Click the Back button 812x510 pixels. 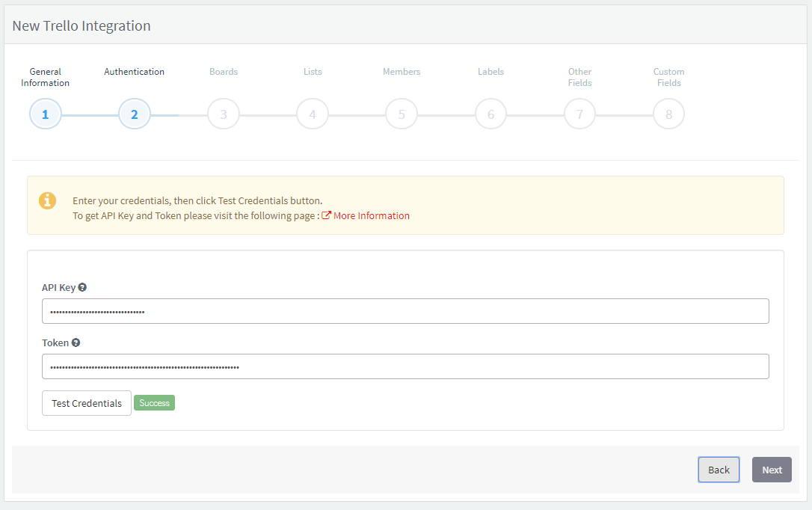[719, 470]
